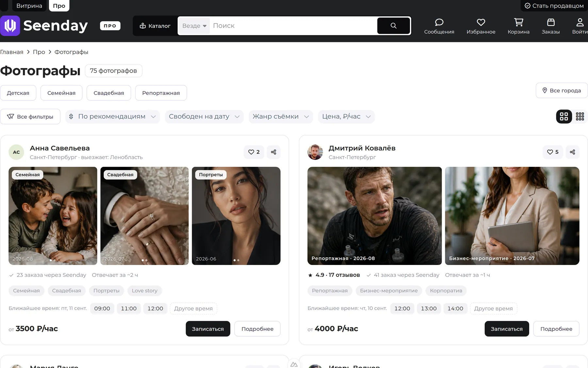This screenshot has width=588, height=368.
Task: Expand Жанр съёмки dropdown
Action: pos(281,116)
